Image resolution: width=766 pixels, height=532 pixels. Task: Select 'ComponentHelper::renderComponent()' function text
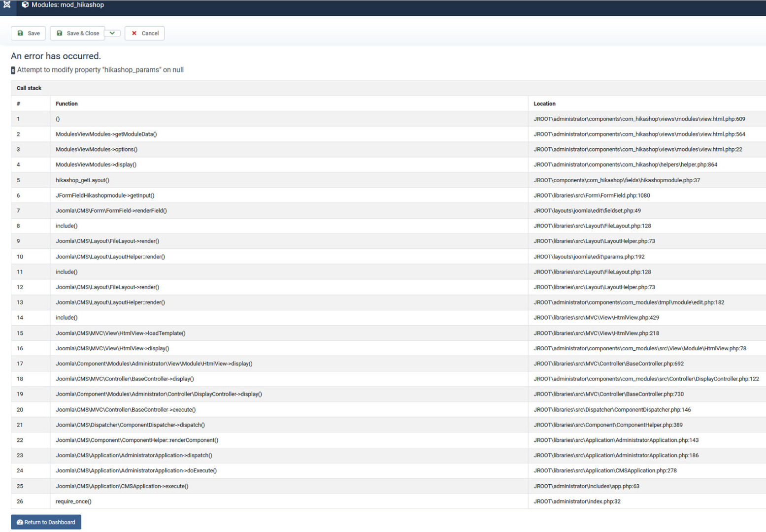pyautogui.click(x=170, y=440)
